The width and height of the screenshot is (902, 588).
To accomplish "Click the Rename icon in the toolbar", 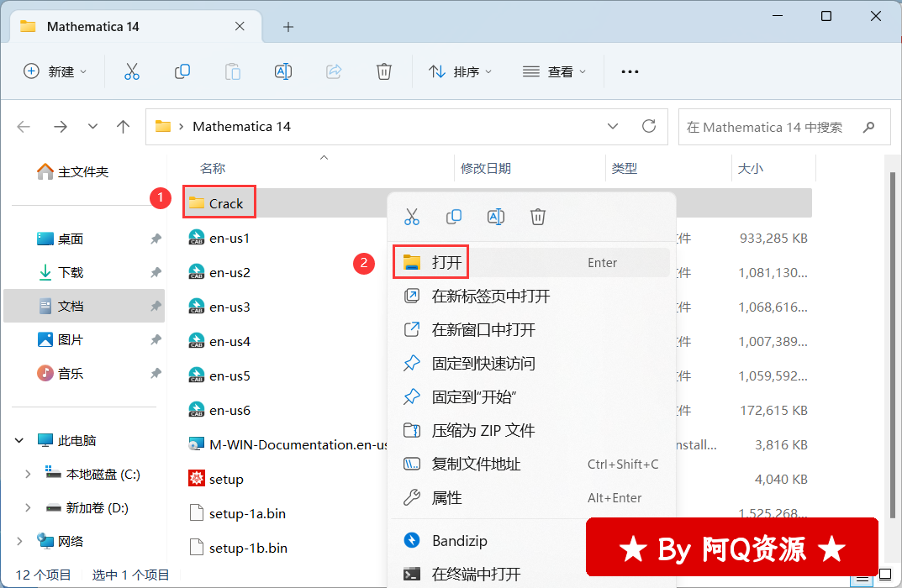I will (x=283, y=72).
